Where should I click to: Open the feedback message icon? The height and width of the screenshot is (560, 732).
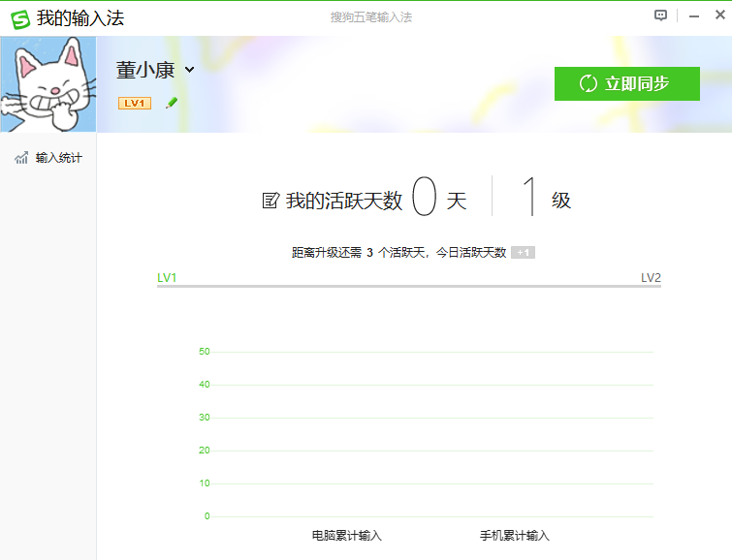(661, 16)
